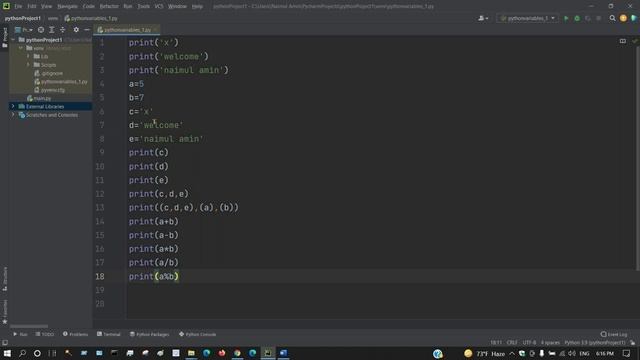Open Search Everywhere magnifier icon
Viewport: 640px width, 360px height.
[612, 18]
